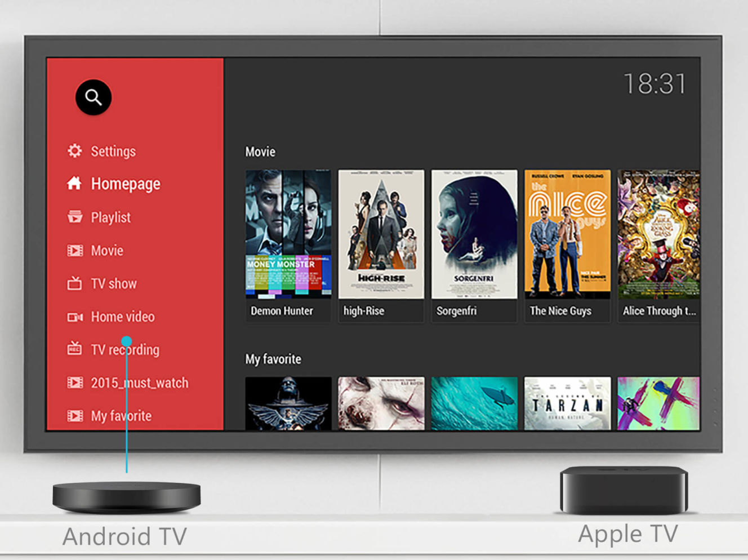Open Settings from the sidebar

click(x=113, y=151)
